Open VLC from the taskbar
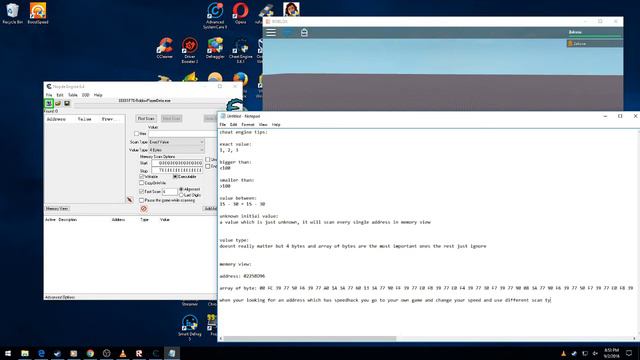The width and height of the screenshot is (640, 360). 123,353
